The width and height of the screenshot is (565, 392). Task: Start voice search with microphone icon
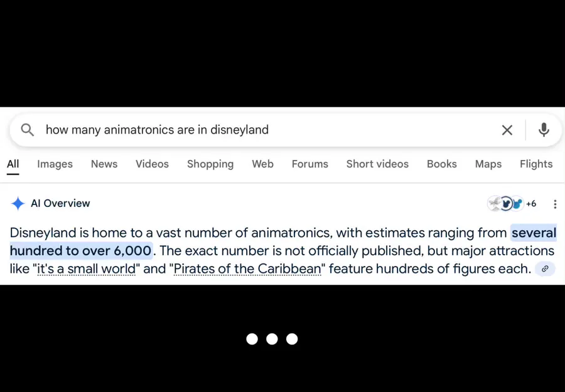coord(544,130)
